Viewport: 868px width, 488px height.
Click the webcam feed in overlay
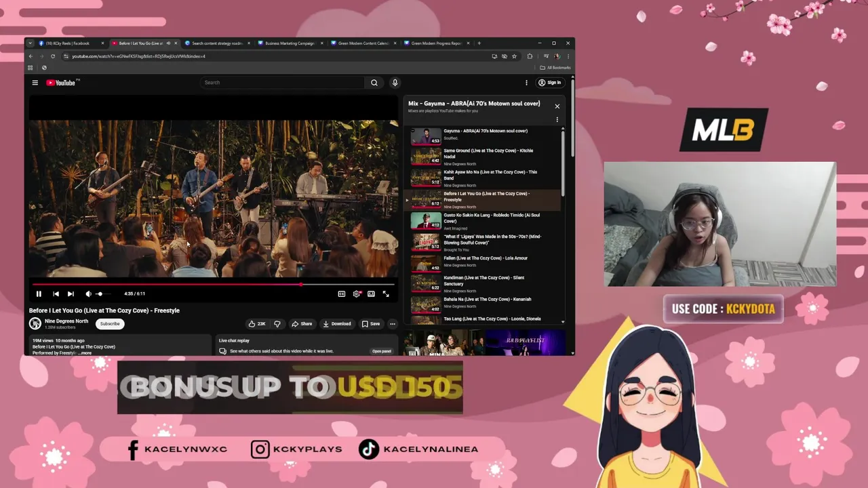tap(720, 224)
